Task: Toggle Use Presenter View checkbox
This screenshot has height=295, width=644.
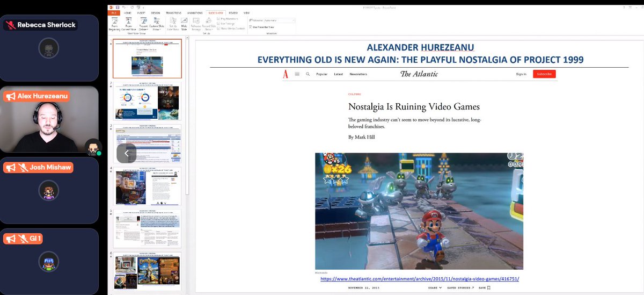Action: click(x=251, y=26)
